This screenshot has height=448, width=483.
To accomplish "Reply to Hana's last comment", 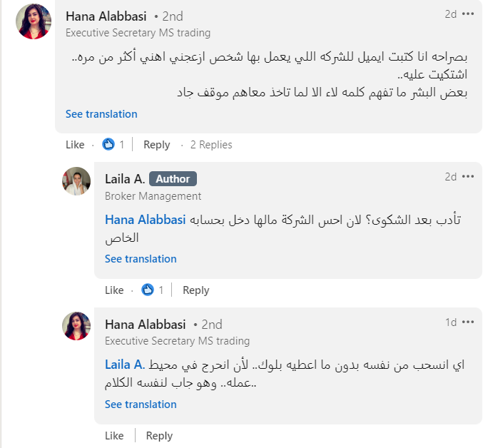I will tap(159, 436).
